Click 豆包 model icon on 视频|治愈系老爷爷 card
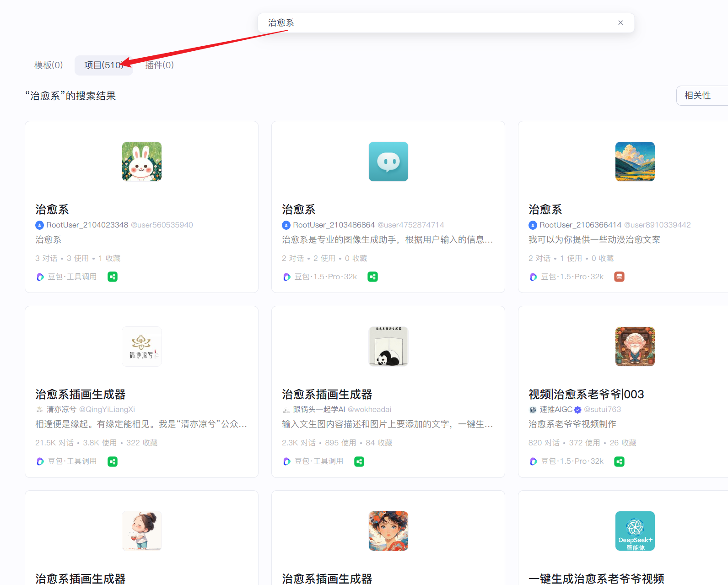728x585 pixels. tap(534, 461)
